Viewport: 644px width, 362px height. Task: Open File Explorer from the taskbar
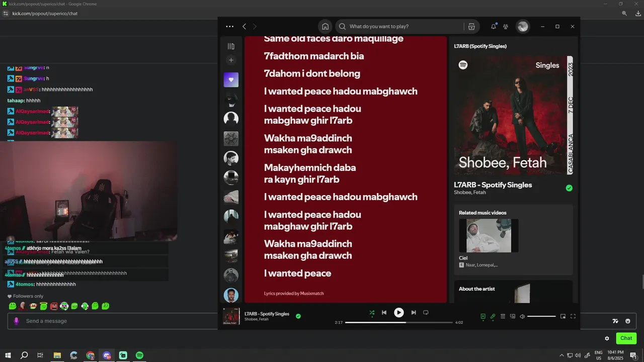[x=57, y=355]
